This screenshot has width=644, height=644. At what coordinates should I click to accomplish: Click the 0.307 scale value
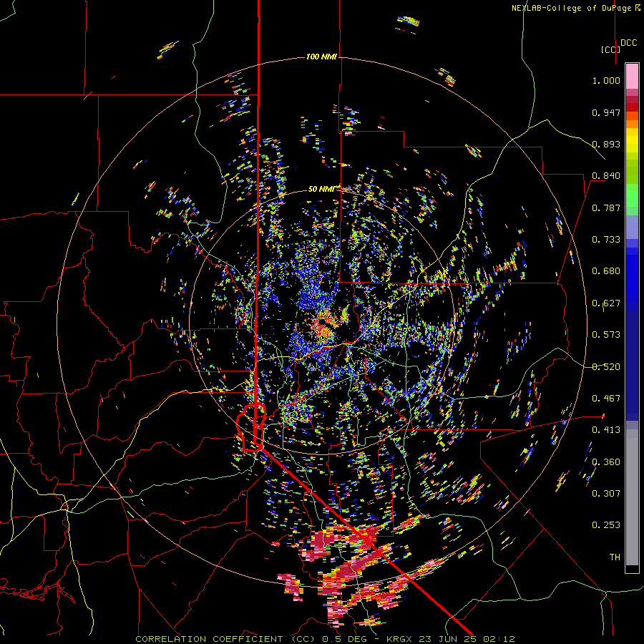coord(606,494)
